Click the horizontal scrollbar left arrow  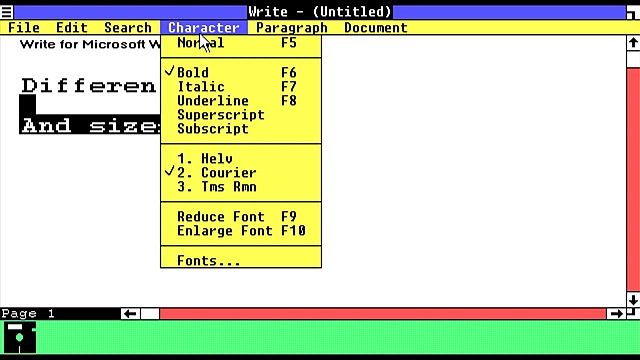tap(130, 313)
